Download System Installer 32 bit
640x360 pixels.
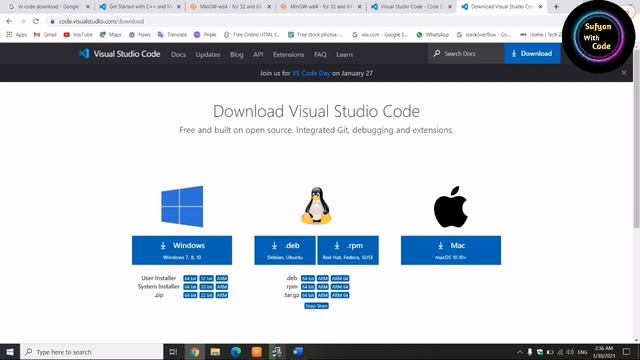[x=207, y=287]
